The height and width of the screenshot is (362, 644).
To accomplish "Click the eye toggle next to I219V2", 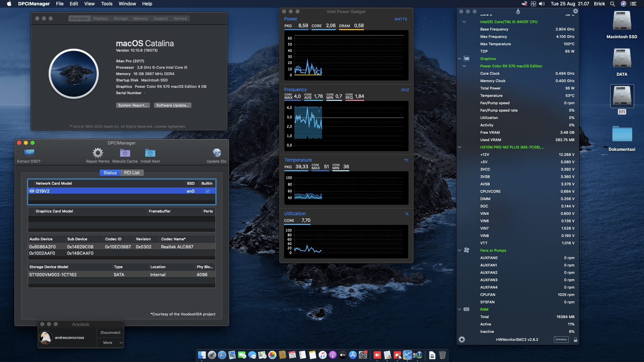I will point(32,191).
